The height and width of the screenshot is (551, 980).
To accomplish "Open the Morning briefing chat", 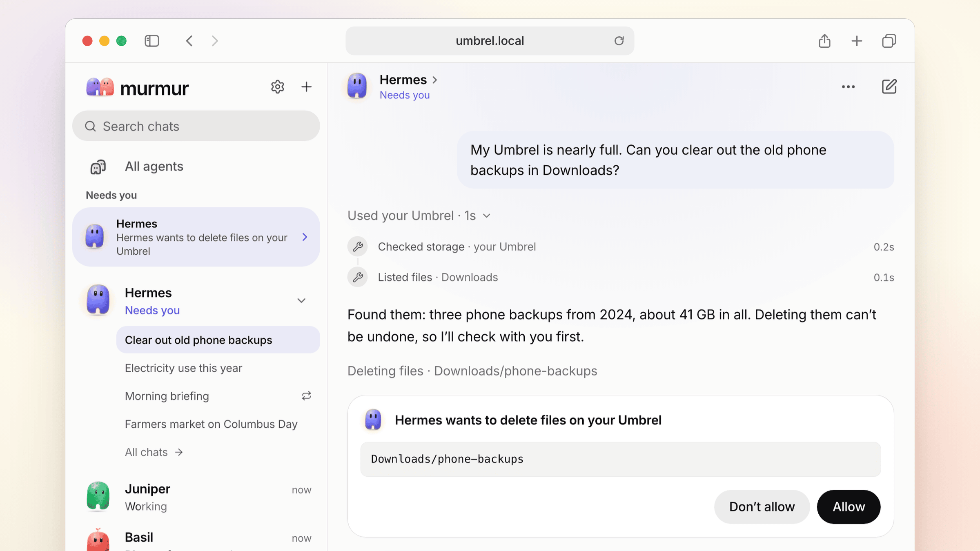I will 218,396.
